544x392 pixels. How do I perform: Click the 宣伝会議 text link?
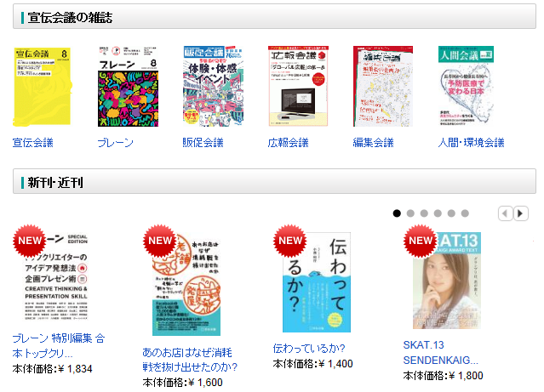(33, 143)
